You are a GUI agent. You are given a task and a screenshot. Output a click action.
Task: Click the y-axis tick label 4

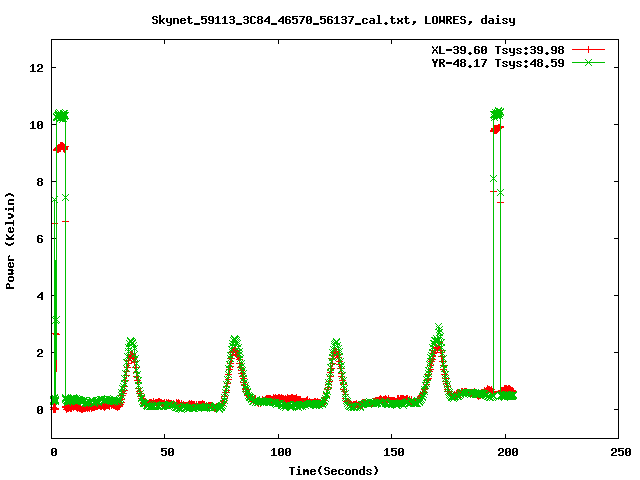click(40, 296)
